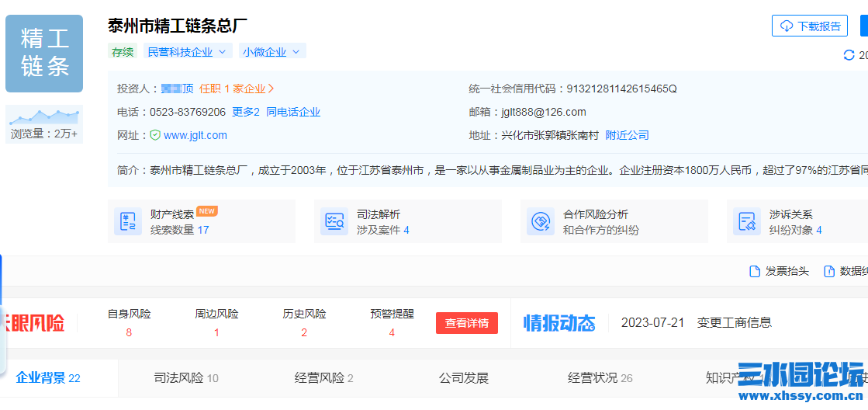The height and width of the screenshot is (410, 868).
Task: Switch to 经营风险 2 tab
Action: tap(323, 378)
